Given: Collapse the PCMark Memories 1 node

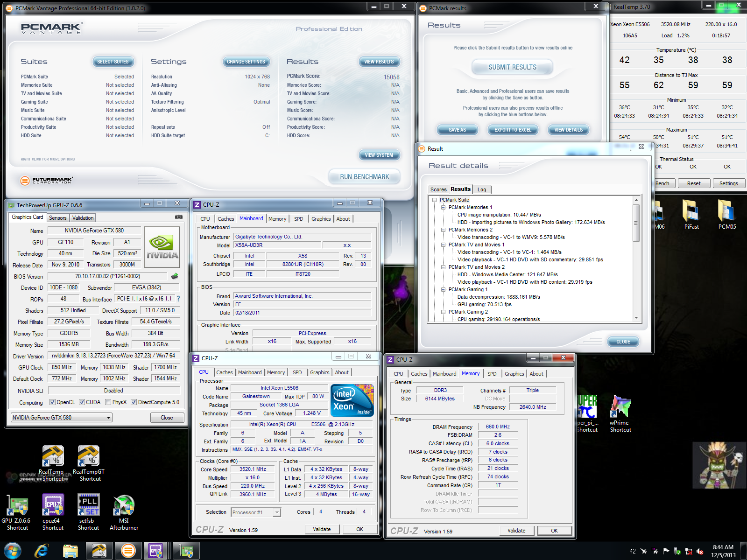Looking at the screenshot, I should pyautogui.click(x=443, y=207).
